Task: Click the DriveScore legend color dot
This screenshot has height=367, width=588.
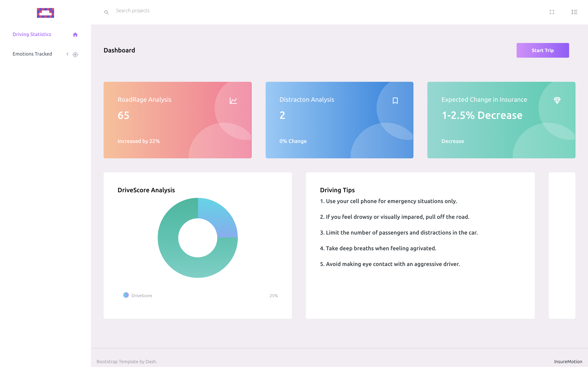Action: pos(126,295)
